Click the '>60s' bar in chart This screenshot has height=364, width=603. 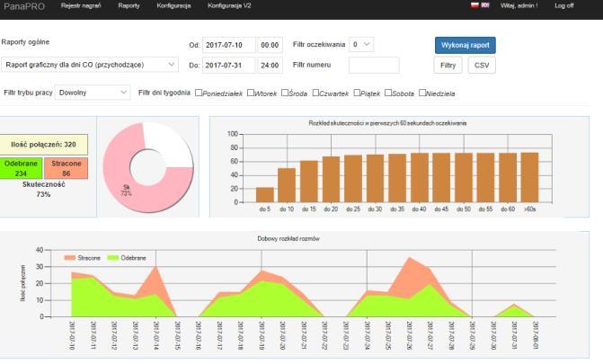530,177
